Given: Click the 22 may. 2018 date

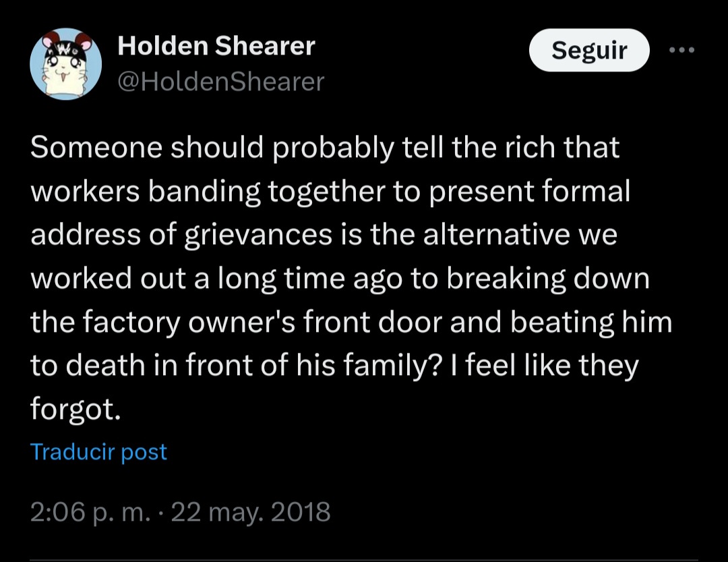Looking at the screenshot, I should pyautogui.click(x=251, y=512).
